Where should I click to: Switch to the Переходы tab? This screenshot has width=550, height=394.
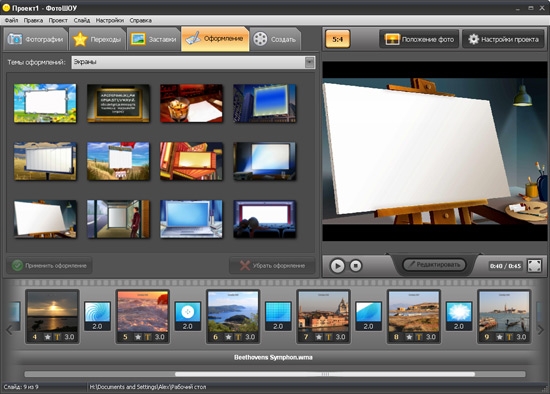tap(97, 39)
